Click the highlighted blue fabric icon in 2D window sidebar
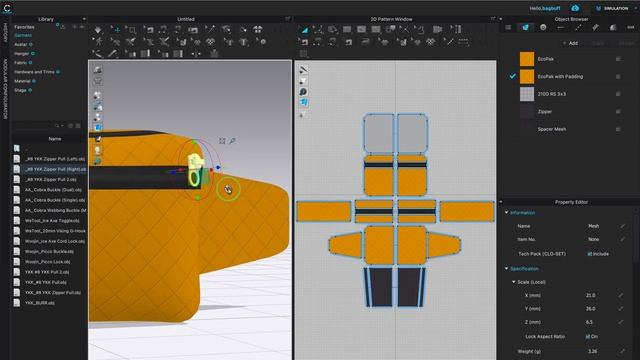 pos(303,102)
